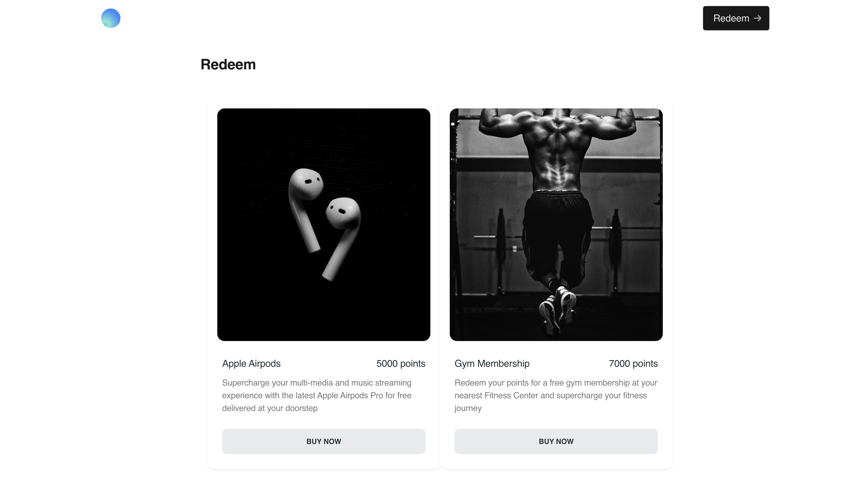This screenshot has width=868, height=487.
Task: Click BUY NOW under Apple Airpods
Action: pos(324,442)
